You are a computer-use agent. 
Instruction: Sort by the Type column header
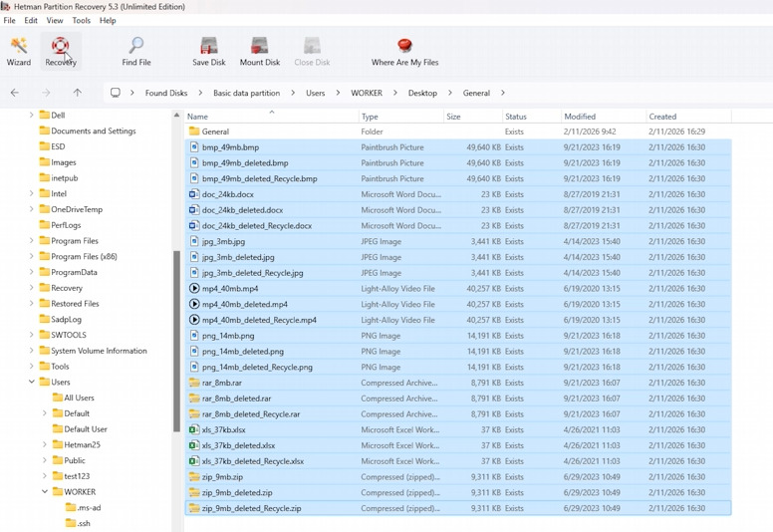click(x=400, y=117)
